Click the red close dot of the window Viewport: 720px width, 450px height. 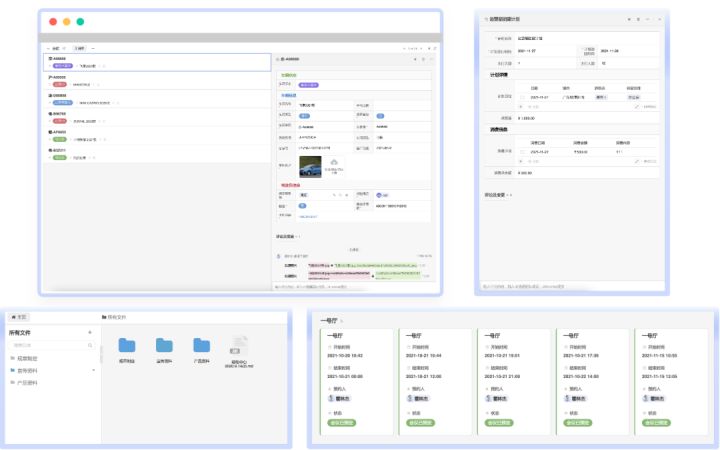[x=52, y=21]
